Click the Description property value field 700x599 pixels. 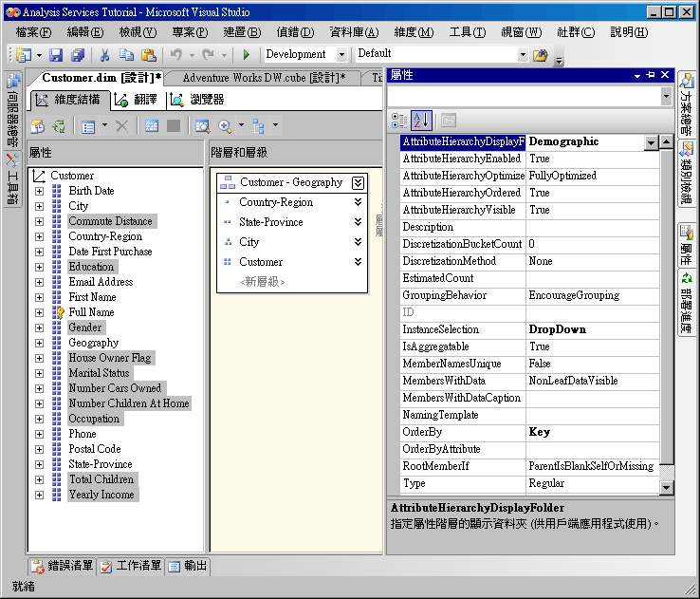[x=593, y=228]
